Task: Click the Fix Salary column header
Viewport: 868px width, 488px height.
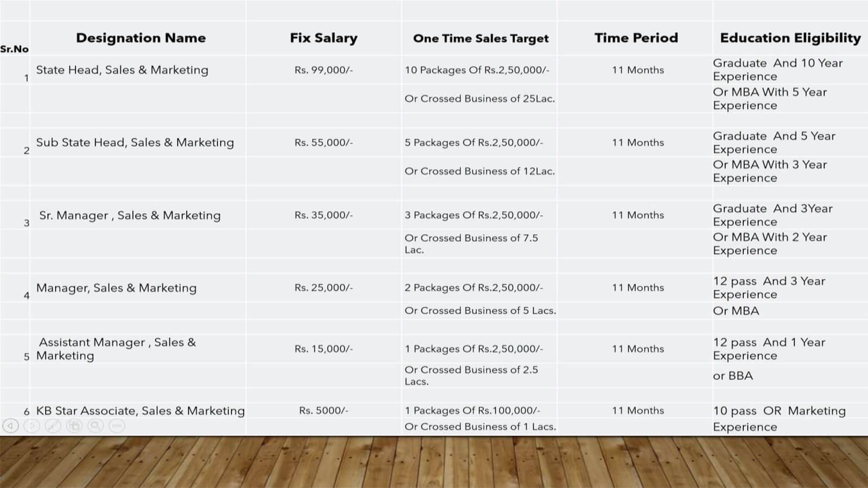Action: [323, 38]
